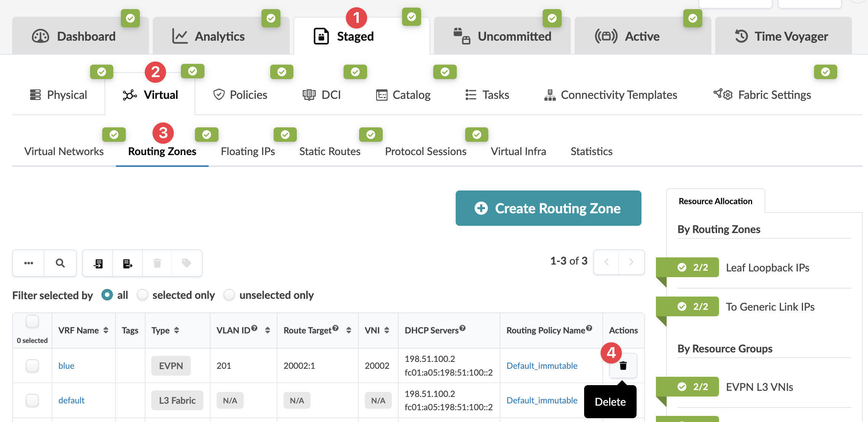The image size is (868, 422).
Task: Sort table by VRF Name arrows
Action: pos(106,330)
